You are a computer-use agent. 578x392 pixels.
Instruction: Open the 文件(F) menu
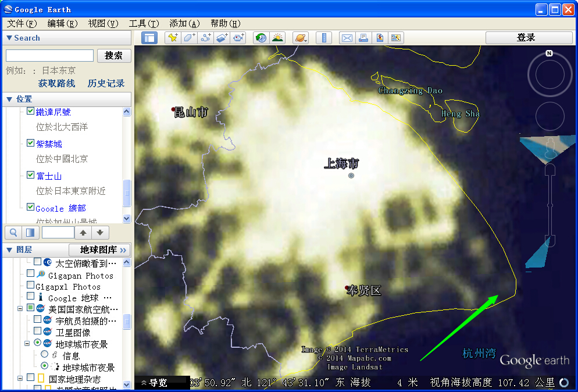click(x=22, y=24)
